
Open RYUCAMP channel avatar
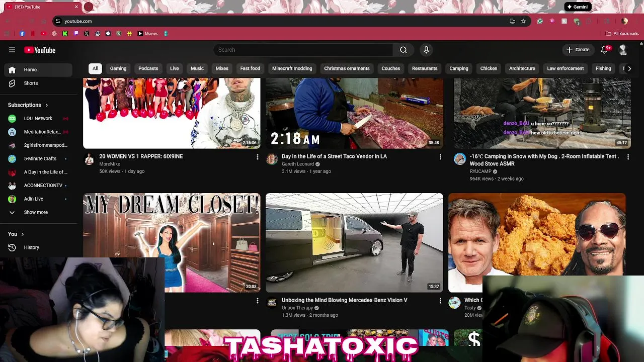pyautogui.click(x=459, y=159)
